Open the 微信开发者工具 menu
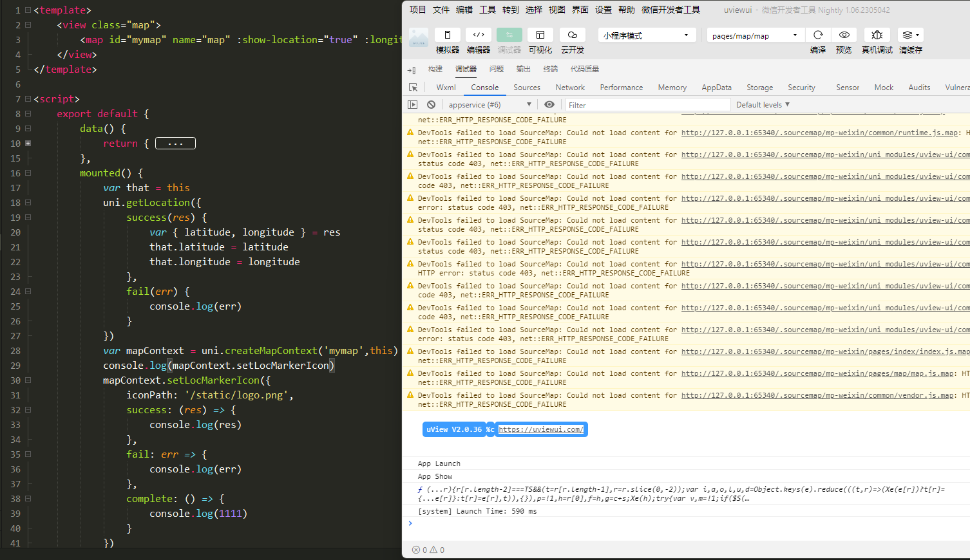 click(x=670, y=10)
